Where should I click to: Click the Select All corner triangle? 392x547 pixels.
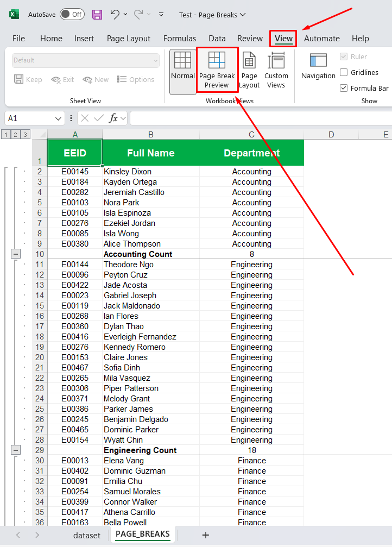[40, 134]
